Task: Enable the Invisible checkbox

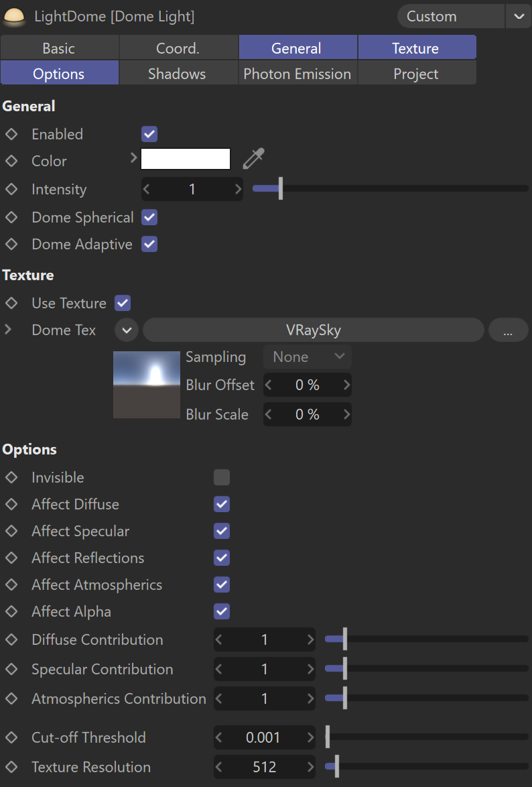Action: (x=222, y=477)
